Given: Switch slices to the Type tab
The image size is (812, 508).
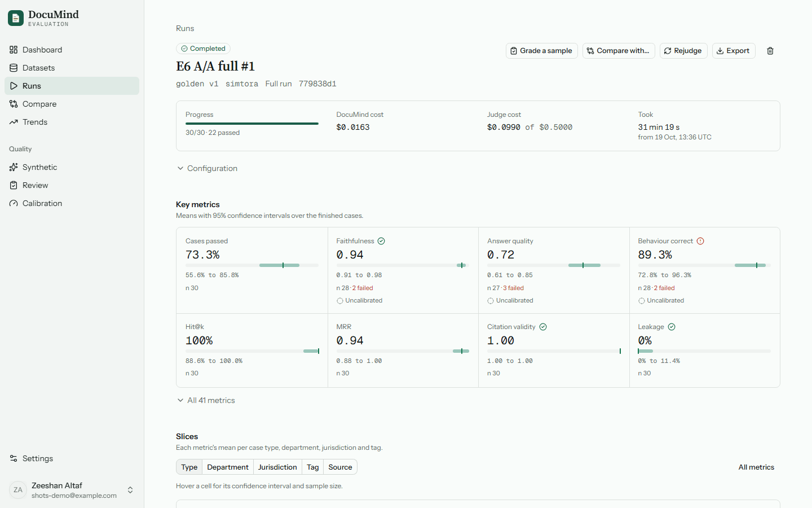Looking at the screenshot, I should (x=189, y=467).
